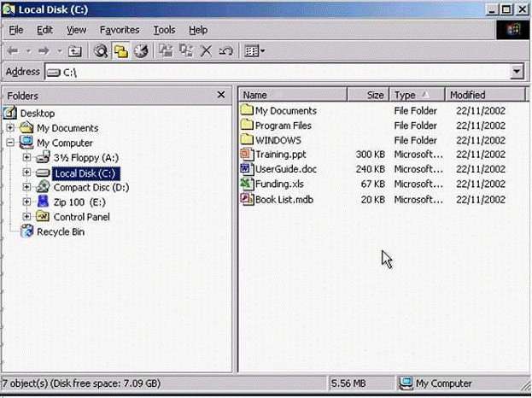Sort by Name column header
Image resolution: width=532 pixels, height=398 pixels.
pos(293,95)
